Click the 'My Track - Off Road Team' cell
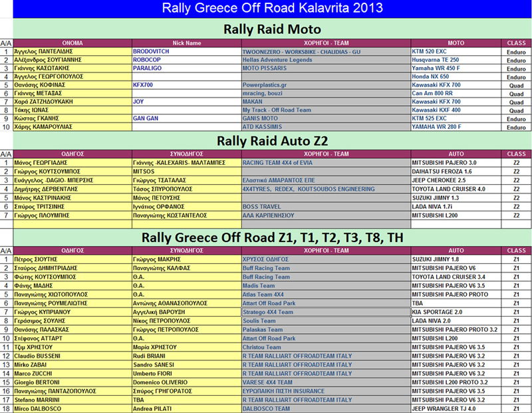Screen dimensions: 532x413 pos(326,110)
